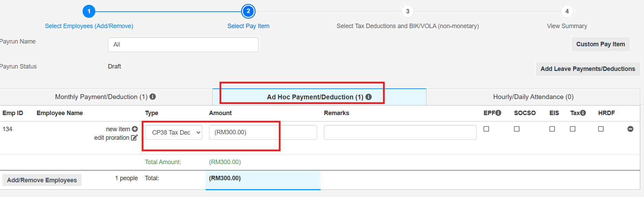Open the edit proration pencil icon
The height and width of the screenshot is (197, 644).
(x=134, y=138)
